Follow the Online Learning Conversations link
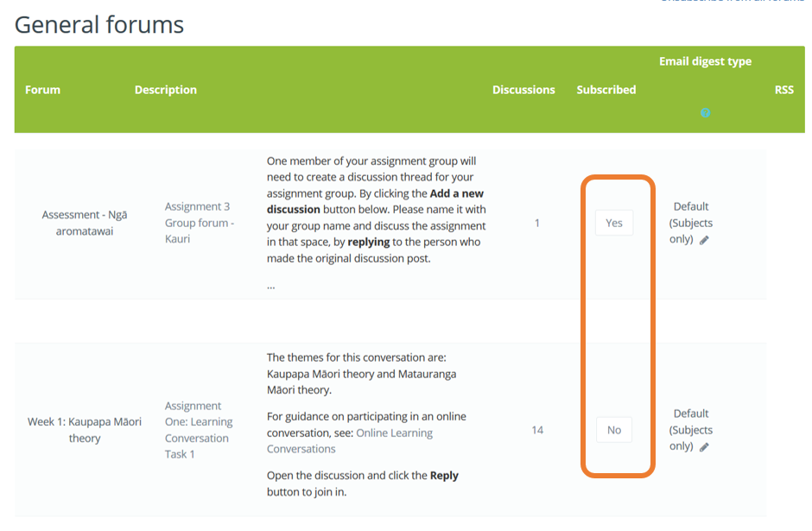Viewport: 812px width, 531px height. click(350, 440)
